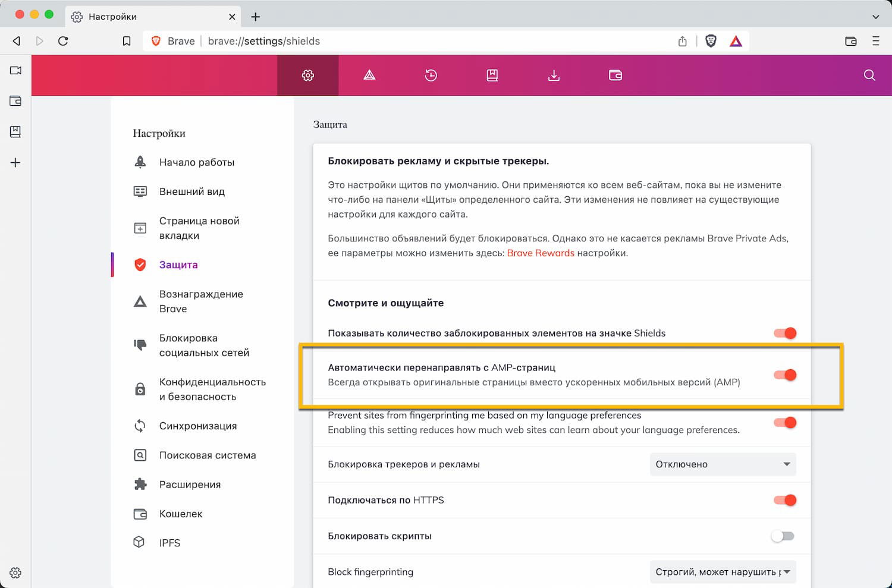Open the Downloads icon in top navigation
The width and height of the screenshot is (892, 588).
point(554,76)
